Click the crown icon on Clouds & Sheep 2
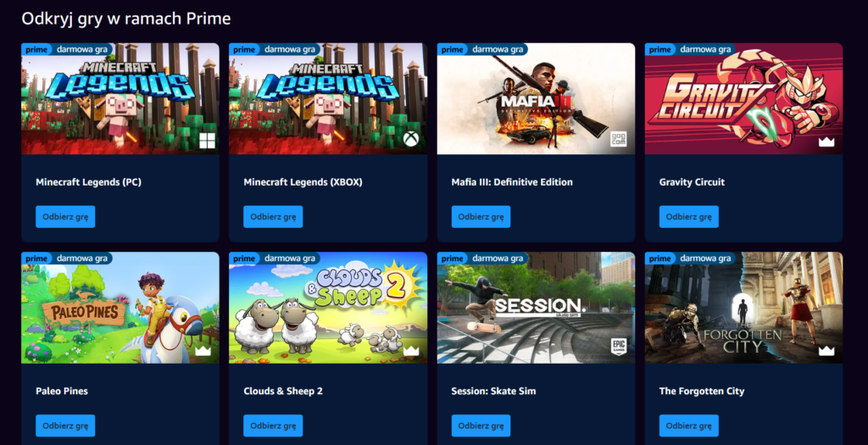868x445 pixels. (411, 351)
